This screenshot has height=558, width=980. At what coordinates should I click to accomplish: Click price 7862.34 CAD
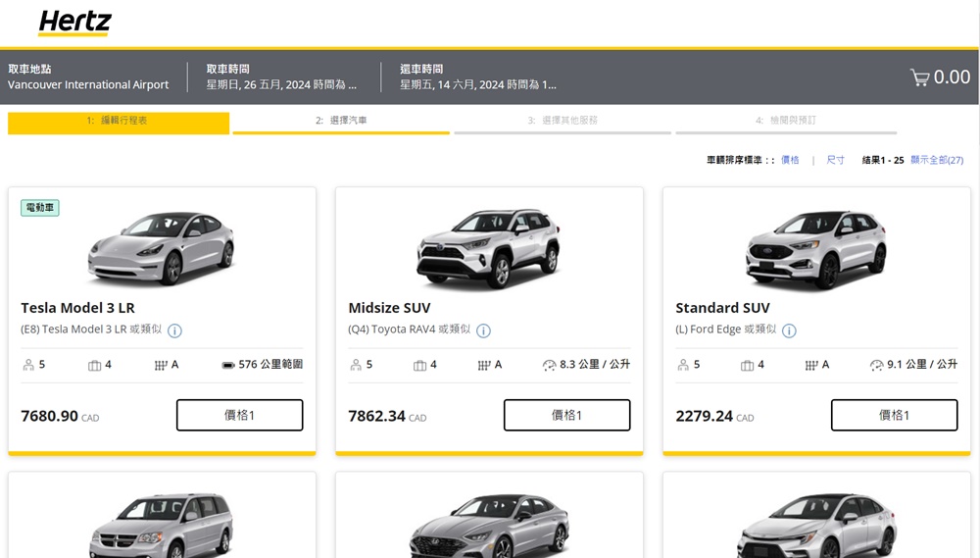[387, 416]
